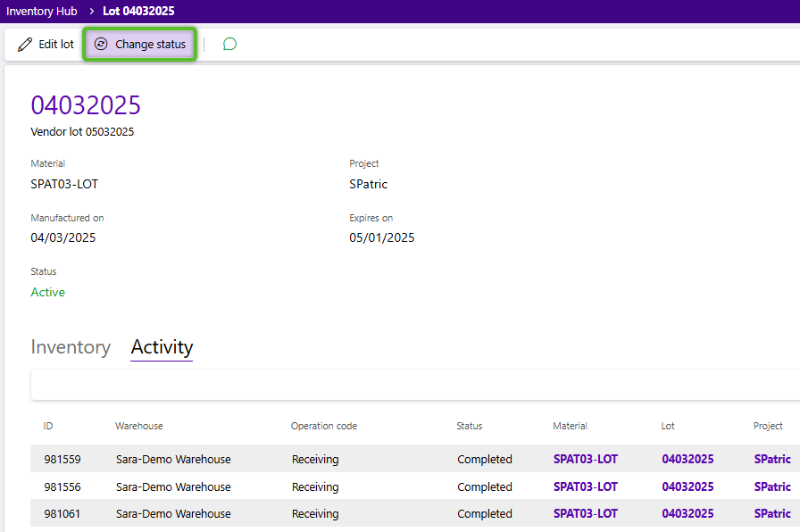Click the Lot 04032025 breadcrumb
800x532 pixels.
click(138, 12)
